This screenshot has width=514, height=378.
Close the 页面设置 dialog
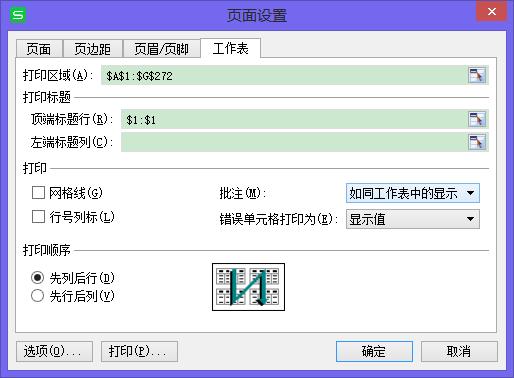click(491, 12)
